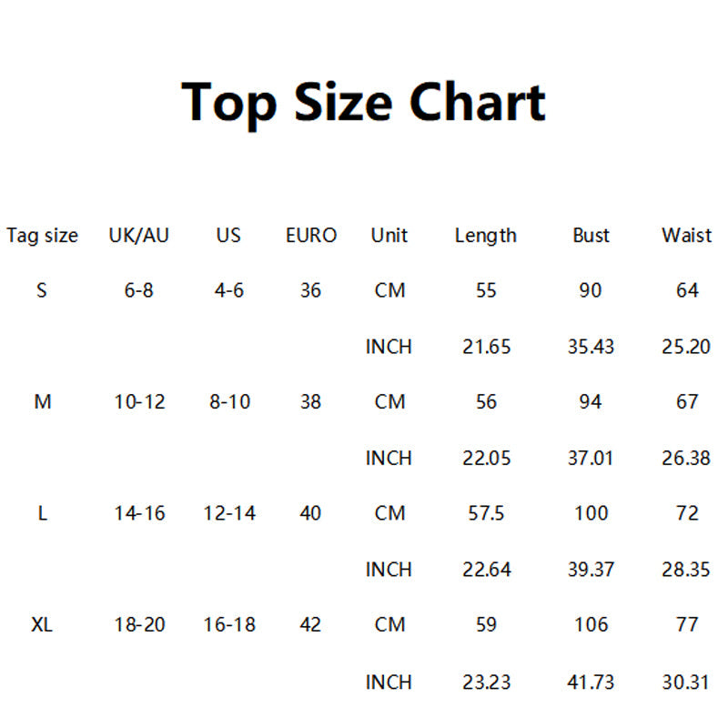Screen dimensions: 728x728
Task: Select the XL tag size cell
Action: 42,624
